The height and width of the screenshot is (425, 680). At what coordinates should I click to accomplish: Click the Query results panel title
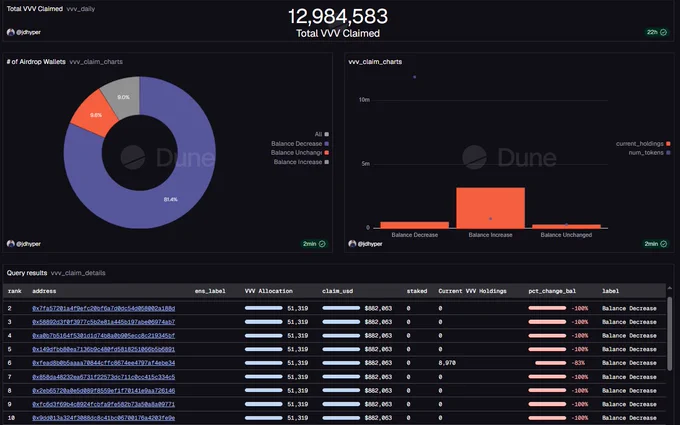point(27,273)
